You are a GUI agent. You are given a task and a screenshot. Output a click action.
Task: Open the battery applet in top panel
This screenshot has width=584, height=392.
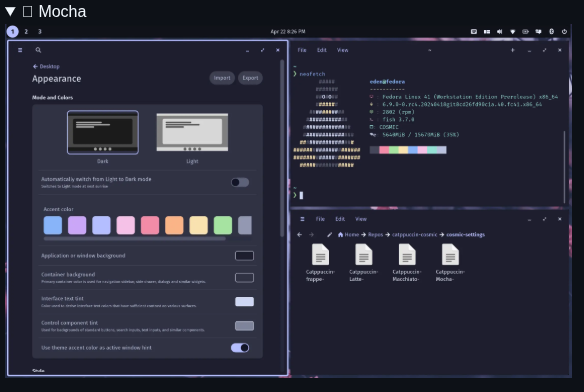click(x=525, y=32)
